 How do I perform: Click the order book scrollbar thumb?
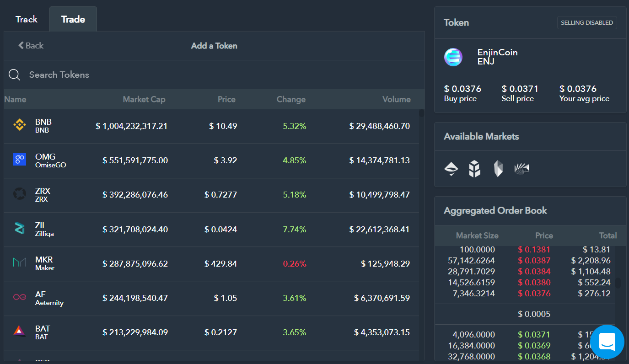coord(618,283)
